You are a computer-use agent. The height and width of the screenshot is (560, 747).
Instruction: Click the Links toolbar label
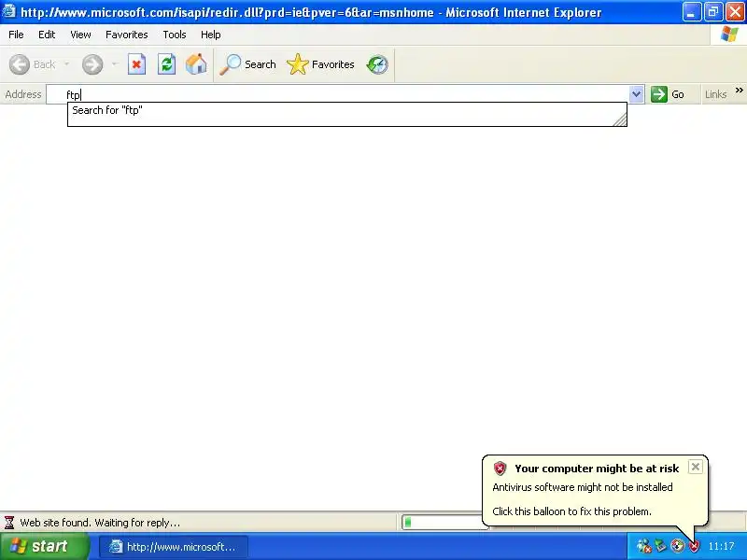click(x=715, y=94)
